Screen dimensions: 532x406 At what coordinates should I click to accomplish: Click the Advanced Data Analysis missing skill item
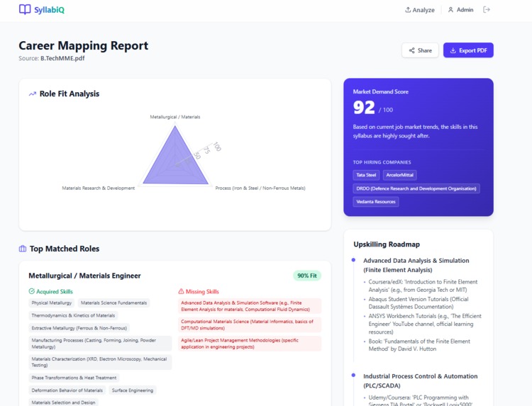click(x=250, y=306)
